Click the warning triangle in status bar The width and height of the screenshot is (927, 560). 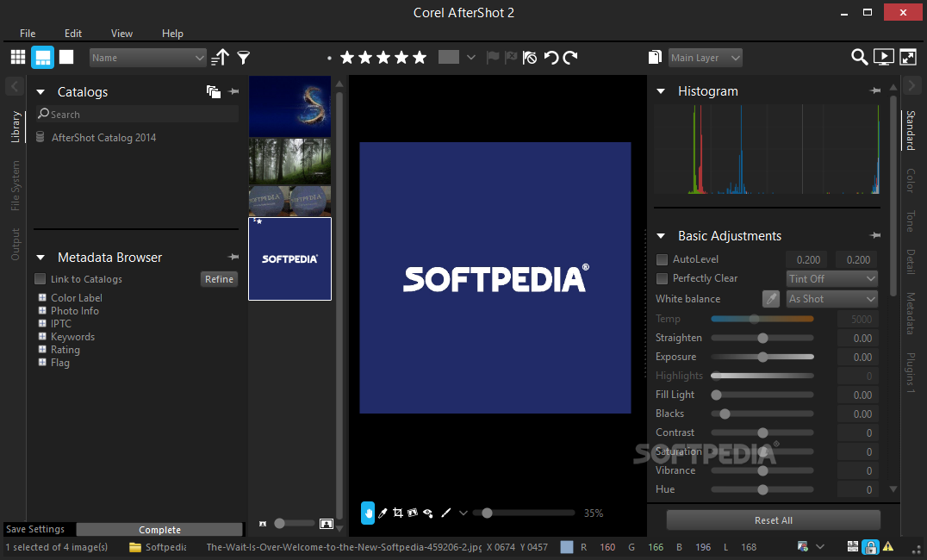[888, 546]
